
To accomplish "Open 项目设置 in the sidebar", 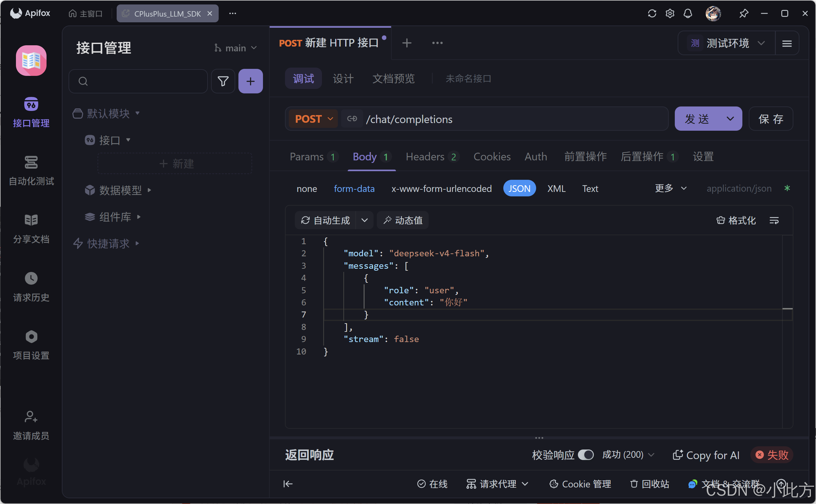I will tap(31, 345).
